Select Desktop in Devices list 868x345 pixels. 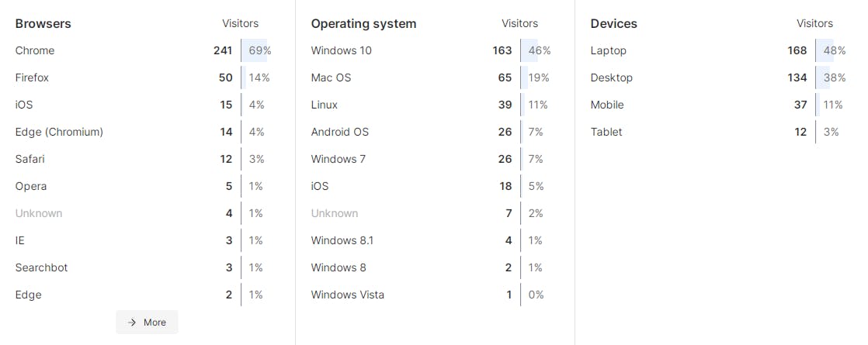tap(612, 78)
